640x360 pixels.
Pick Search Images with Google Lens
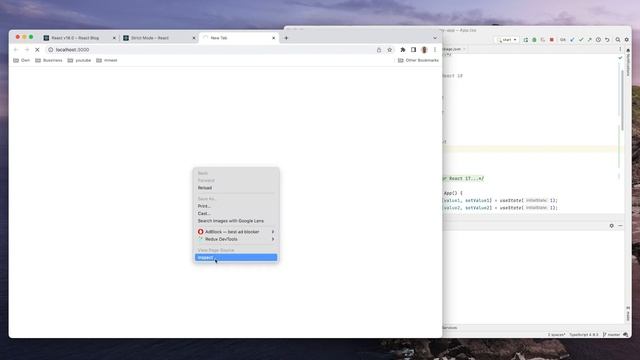pos(236,221)
